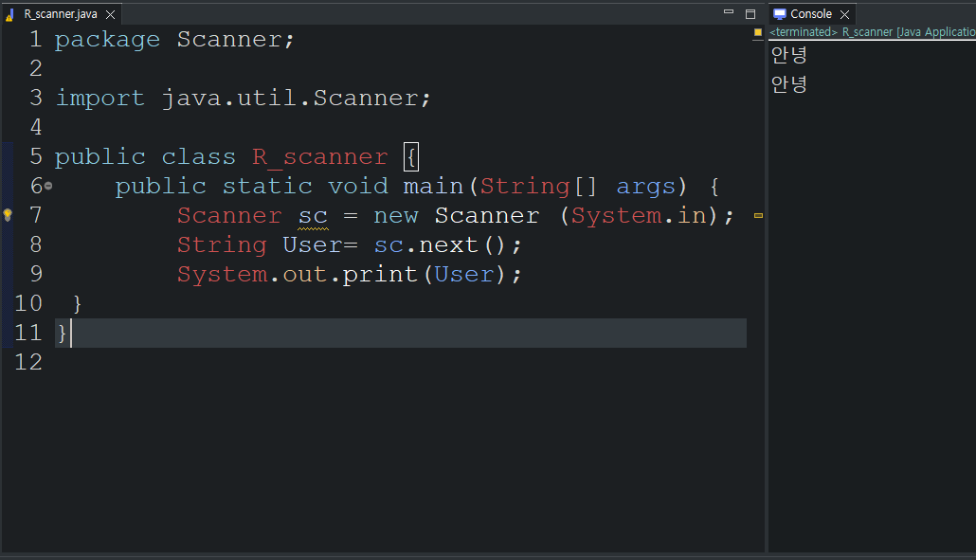Click the underlined variable 'sc' on line 7
Image resolution: width=976 pixels, height=560 pixels.
pos(313,216)
